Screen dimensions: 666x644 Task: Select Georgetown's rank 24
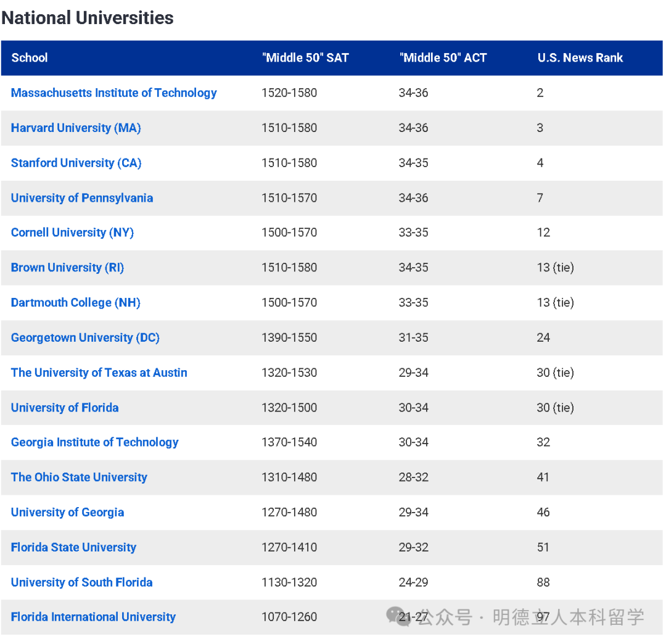(543, 337)
